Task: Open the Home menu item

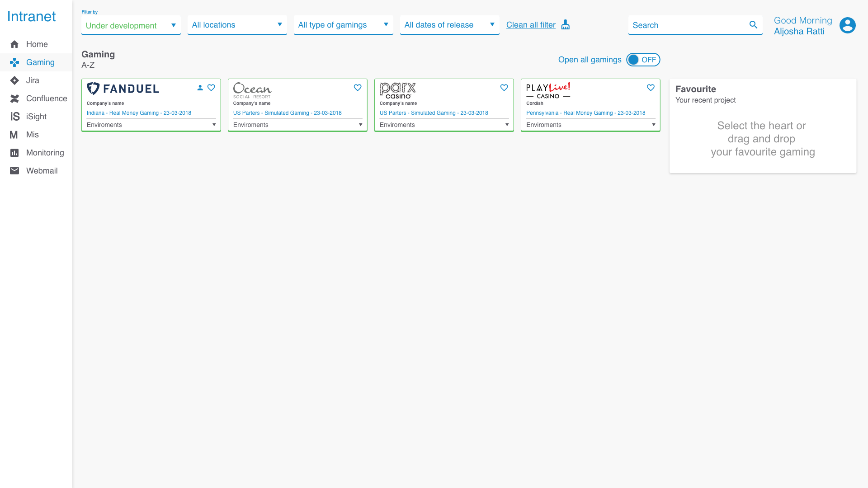Action: point(37,44)
